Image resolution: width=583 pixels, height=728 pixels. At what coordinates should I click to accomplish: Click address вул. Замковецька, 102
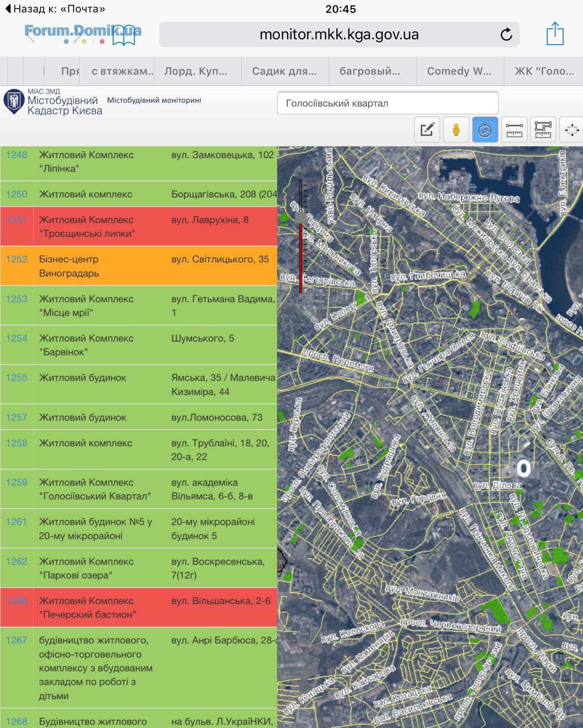click(x=223, y=155)
